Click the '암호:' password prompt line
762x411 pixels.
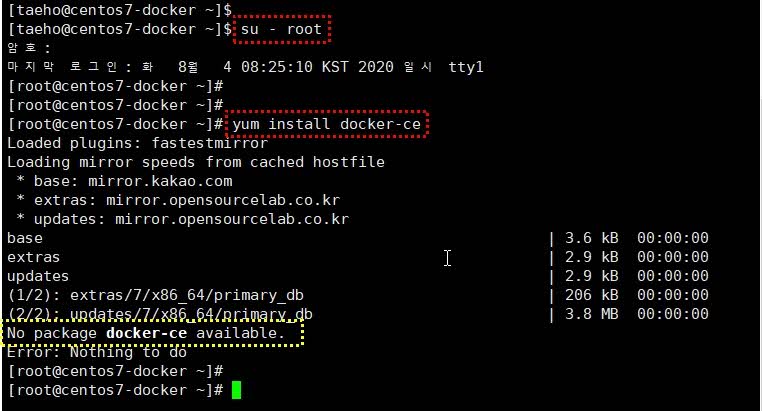tap(29, 48)
